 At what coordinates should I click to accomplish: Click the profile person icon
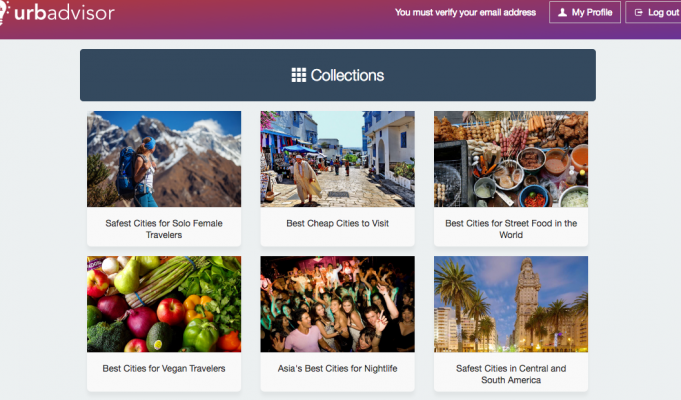point(563,13)
